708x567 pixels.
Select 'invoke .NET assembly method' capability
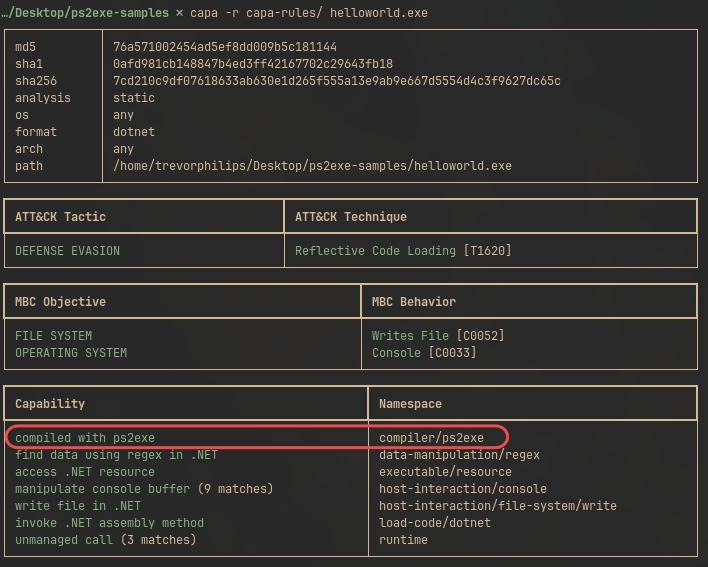(x=110, y=523)
